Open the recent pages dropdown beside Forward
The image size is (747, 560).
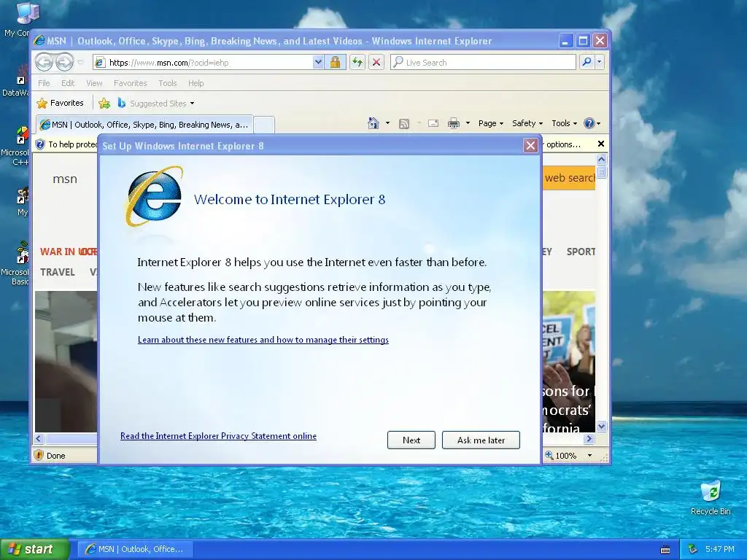click(x=80, y=63)
